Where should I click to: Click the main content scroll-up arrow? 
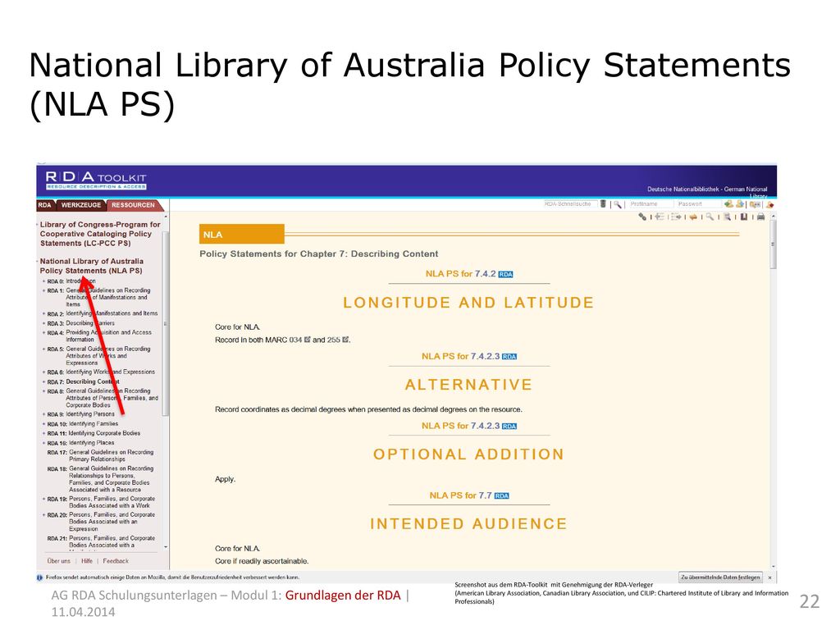(773, 216)
